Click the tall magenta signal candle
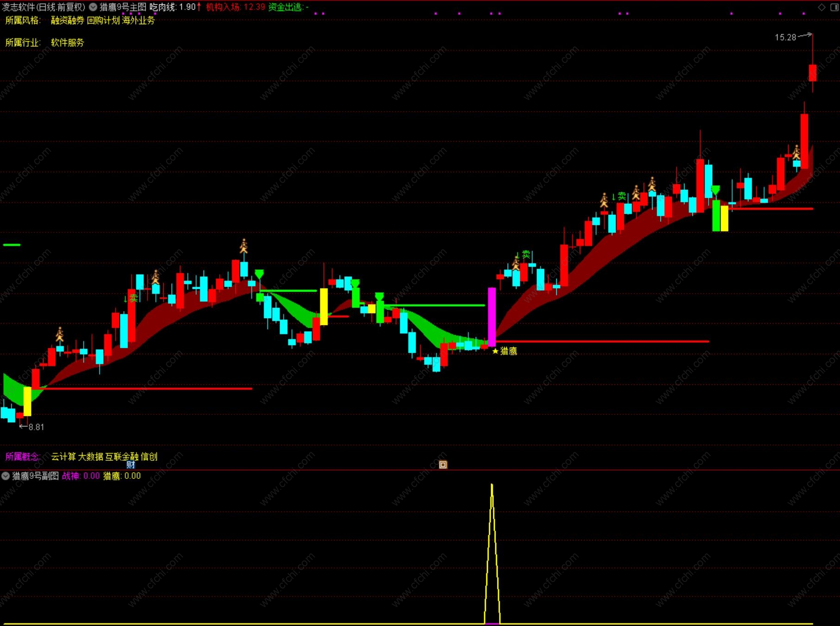 click(x=492, y=317)
